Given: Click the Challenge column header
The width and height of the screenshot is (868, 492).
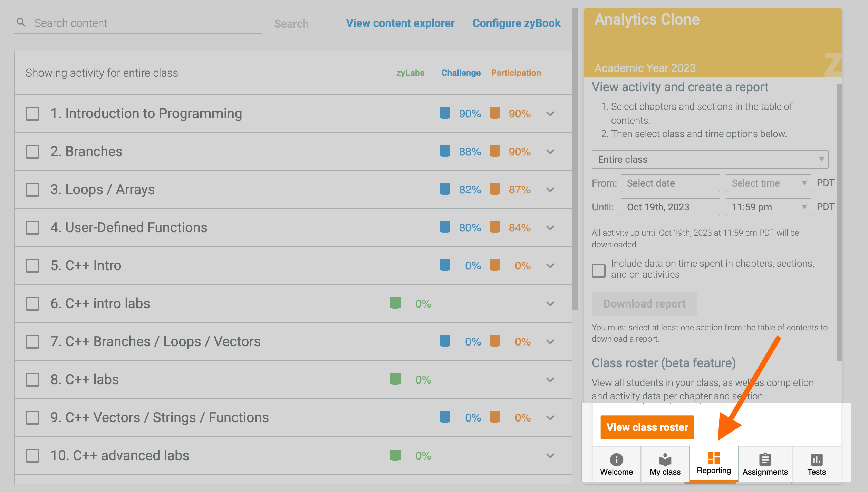Looking at the screenshot, I should click(x=461, y=73).
